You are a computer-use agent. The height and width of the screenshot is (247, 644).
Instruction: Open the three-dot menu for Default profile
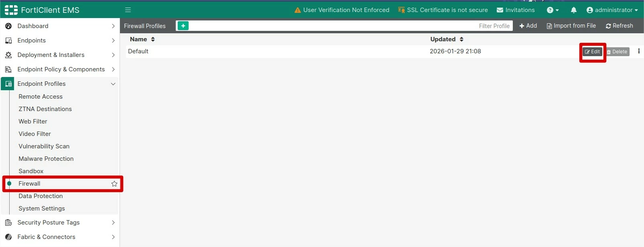[639, 51]
